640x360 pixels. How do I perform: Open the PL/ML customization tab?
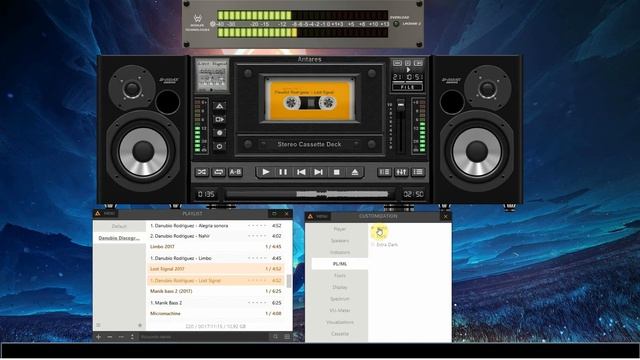(x=340, y=264)
